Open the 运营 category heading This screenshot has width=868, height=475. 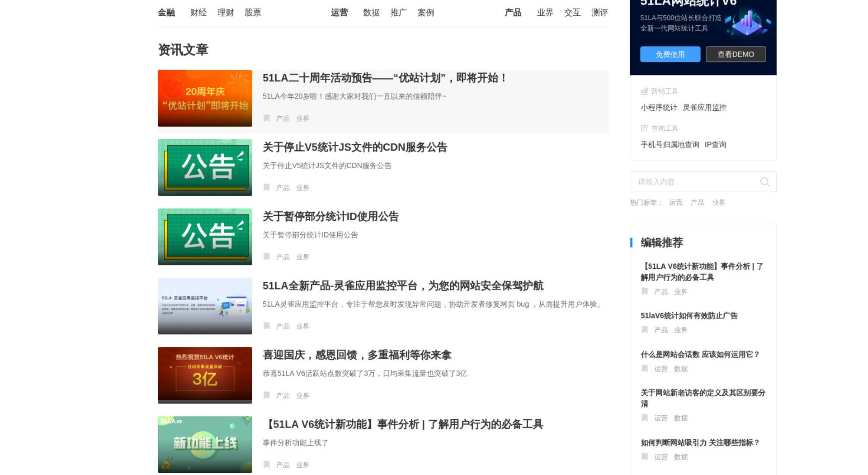(340, 13)
